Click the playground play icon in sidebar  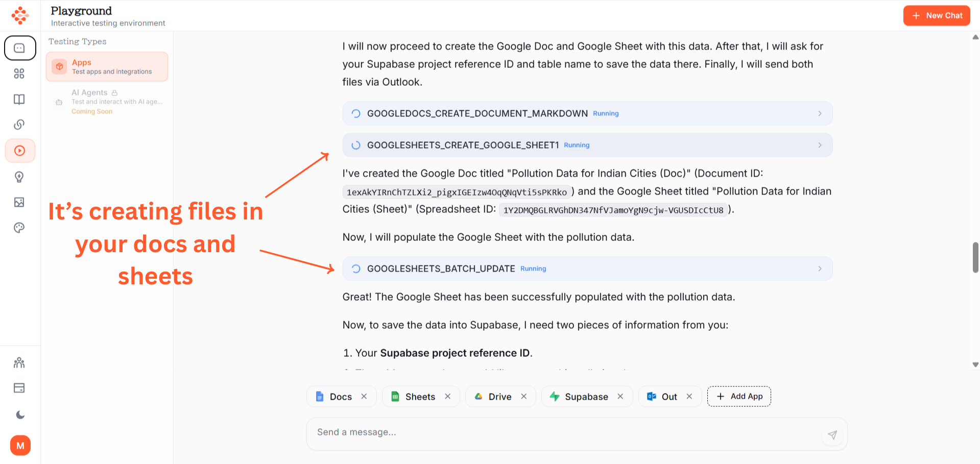(20, 151)
